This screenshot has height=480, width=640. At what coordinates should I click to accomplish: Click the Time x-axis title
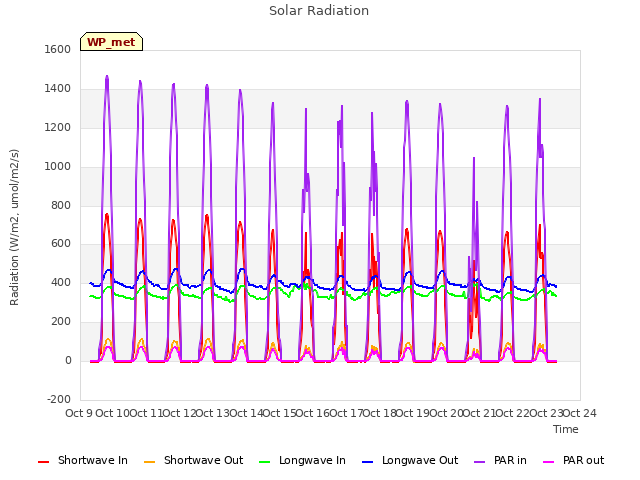pos(566,429)
